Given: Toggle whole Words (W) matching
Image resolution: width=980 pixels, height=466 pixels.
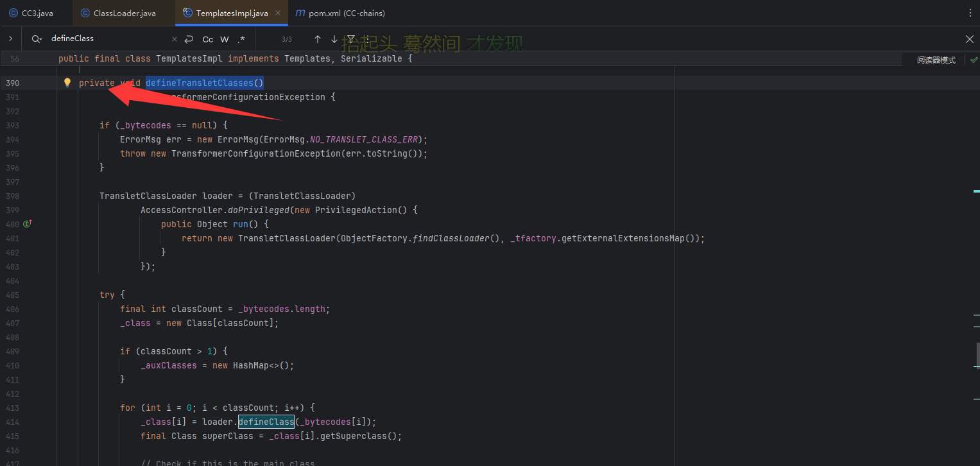Looking at the screenshot, I should (x=225, y=39).
